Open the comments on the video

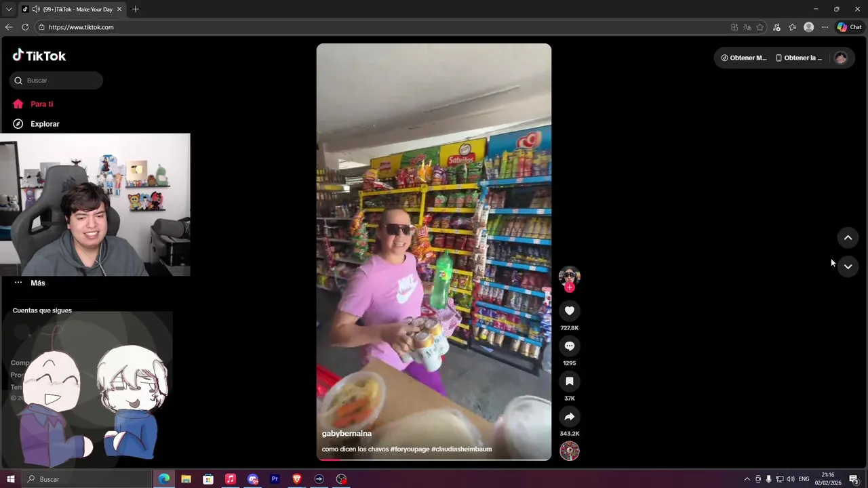(570, 346)
